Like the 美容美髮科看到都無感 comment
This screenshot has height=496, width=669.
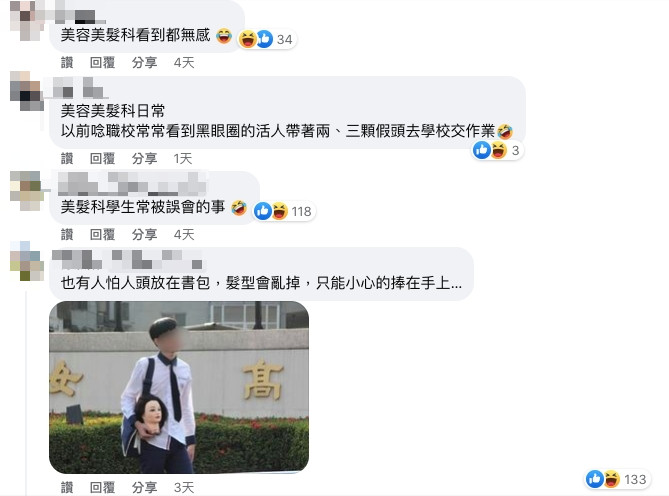[67, 63]
